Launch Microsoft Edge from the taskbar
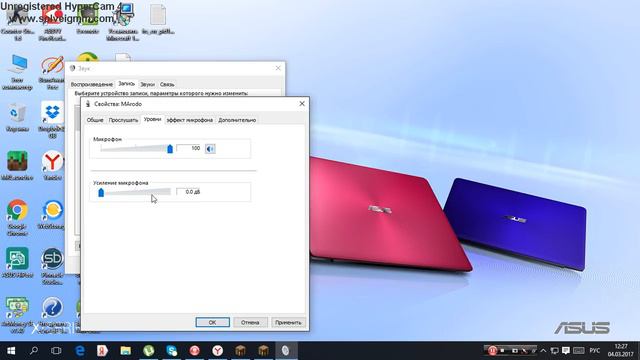 pyautogui.click(x=80, y=351)
